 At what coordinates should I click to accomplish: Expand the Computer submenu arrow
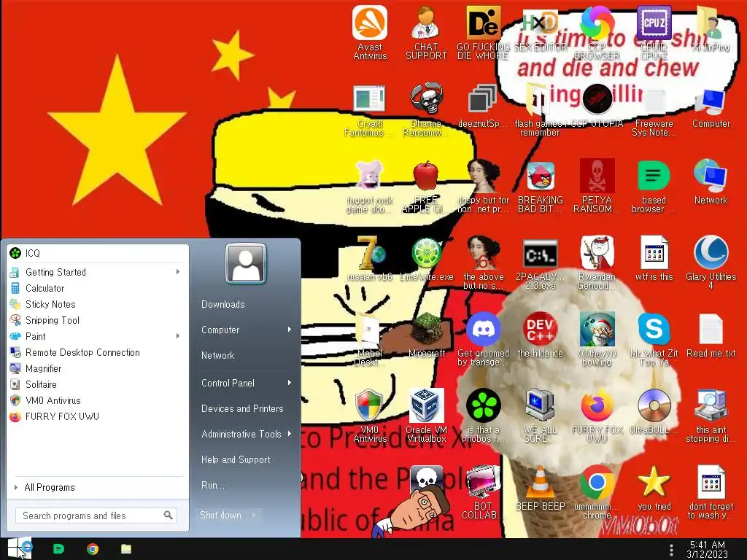click(x=289, y=330)
